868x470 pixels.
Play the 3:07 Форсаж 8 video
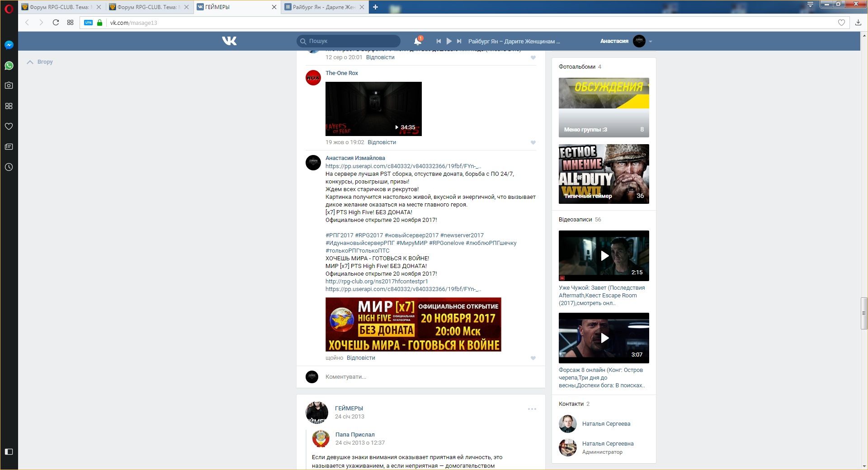604,338
